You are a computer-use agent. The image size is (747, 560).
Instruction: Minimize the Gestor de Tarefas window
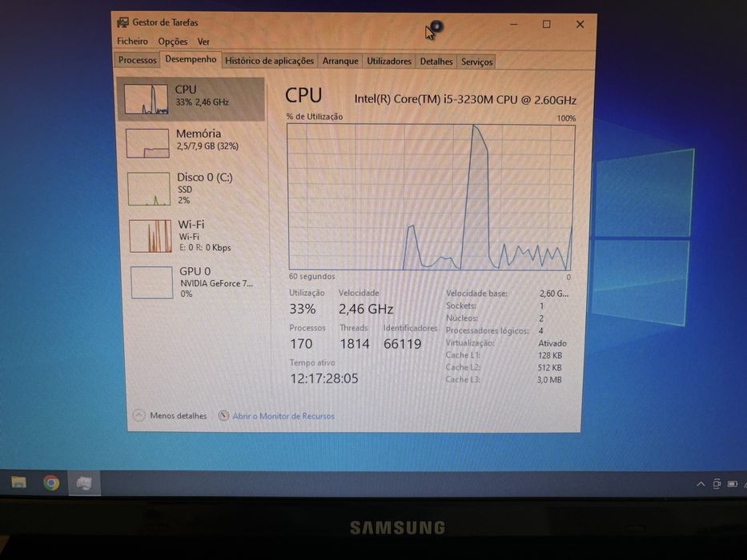coord(513,24)
